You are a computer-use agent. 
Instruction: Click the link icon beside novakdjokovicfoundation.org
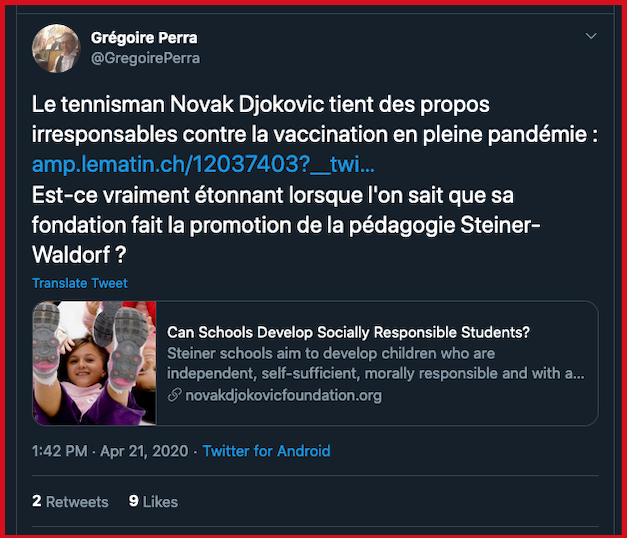pyautogui.click(x=175, y=395)
